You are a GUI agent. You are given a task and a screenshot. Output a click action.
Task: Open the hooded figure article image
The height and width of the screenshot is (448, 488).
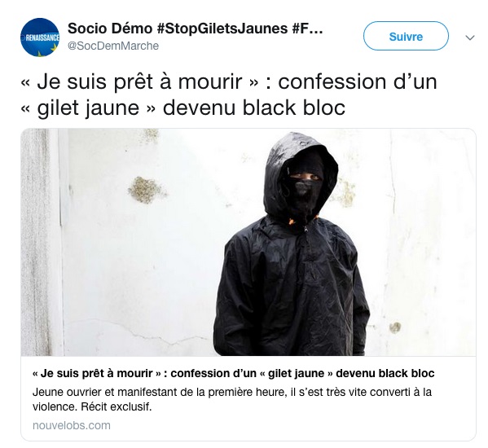[248, 242]
